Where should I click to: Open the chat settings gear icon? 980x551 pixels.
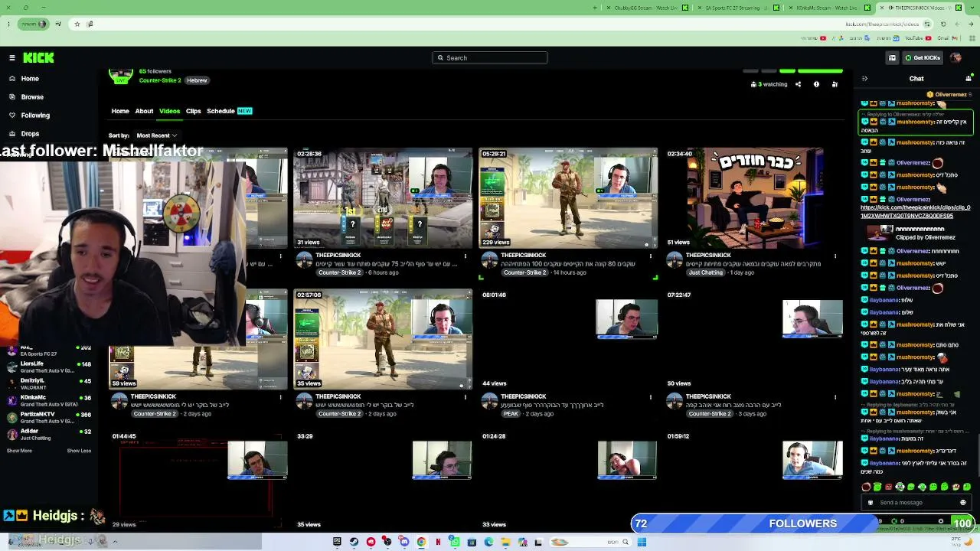(941, 522)
